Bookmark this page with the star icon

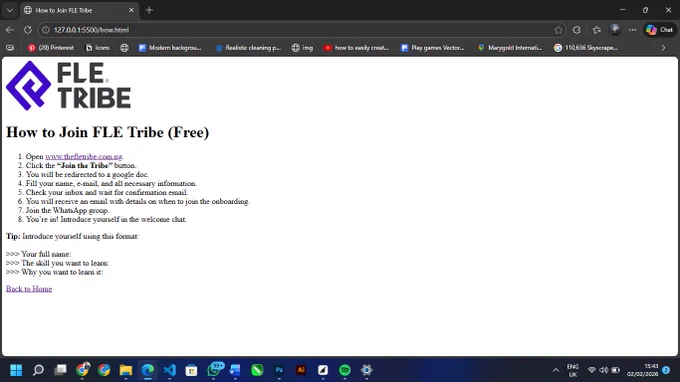pos(558,30)
